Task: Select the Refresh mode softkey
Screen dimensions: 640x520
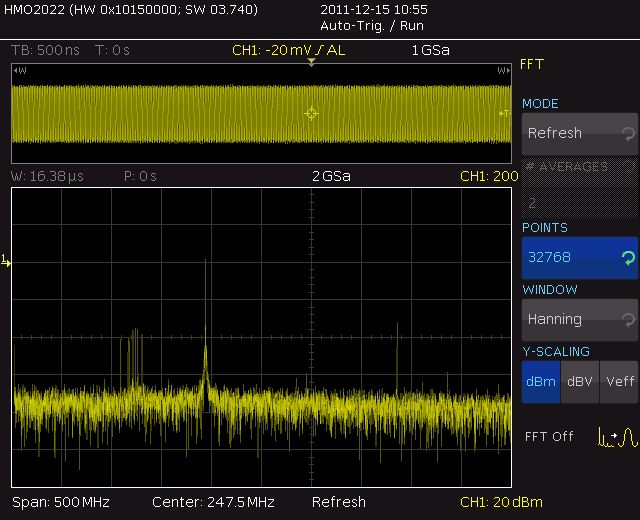Action: 580,134
